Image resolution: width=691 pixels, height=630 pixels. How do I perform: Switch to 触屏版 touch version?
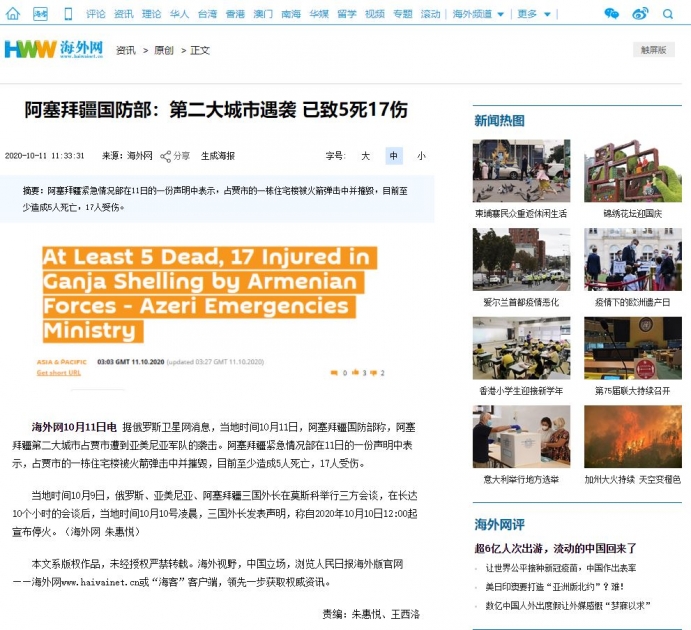click(x=654, y=50)
